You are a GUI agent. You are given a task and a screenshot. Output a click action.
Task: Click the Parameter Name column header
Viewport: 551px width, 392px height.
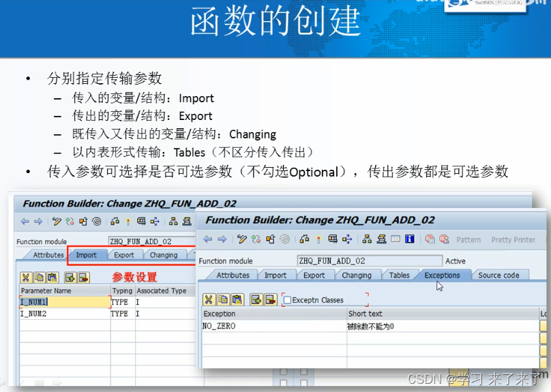pyautogui.click(x=65, y=290)
